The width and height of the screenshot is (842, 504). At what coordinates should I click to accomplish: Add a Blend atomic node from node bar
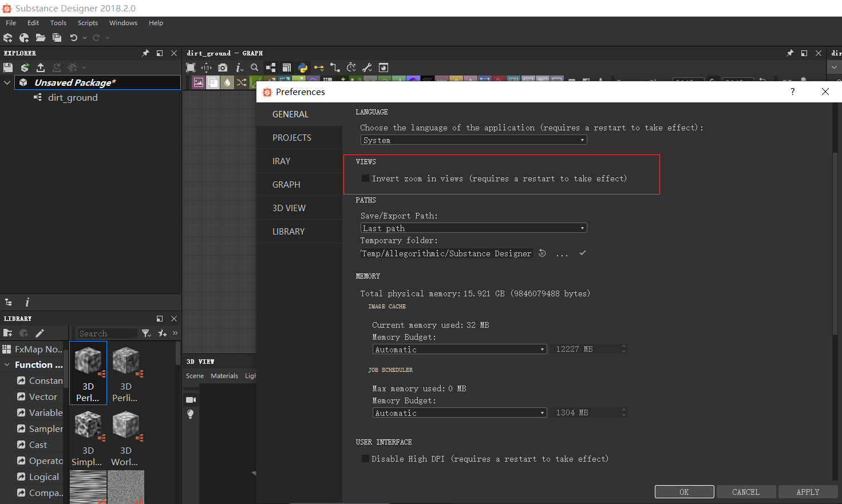[x=213, y=82]
